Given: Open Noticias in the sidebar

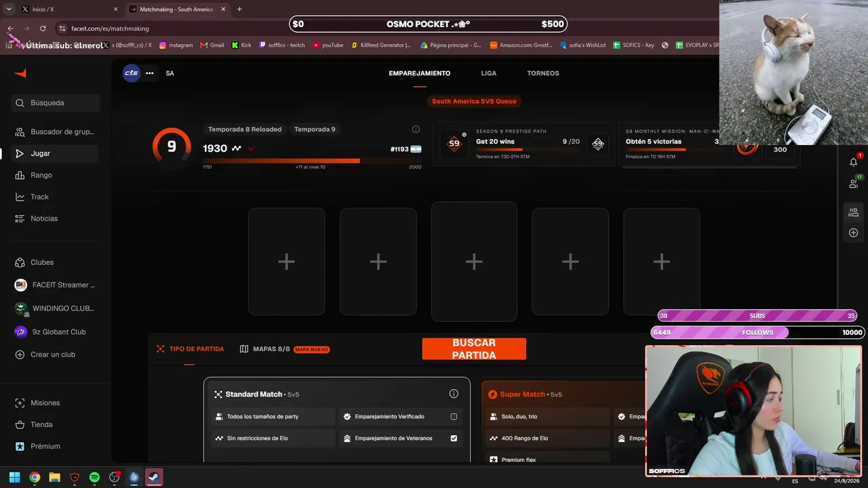Looking at the screenshot, I should pyautogui.click(x=55, y=218).
